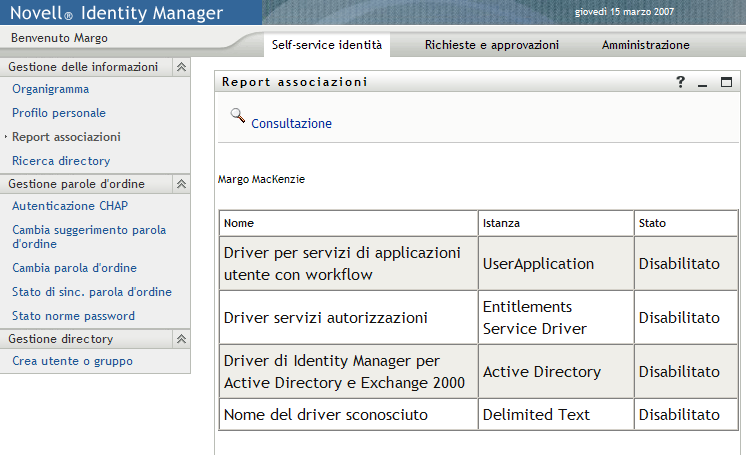The height and width of the screenshot is (455, 746).
Task: Open the Consultazione link
Action: click(291, 124)
